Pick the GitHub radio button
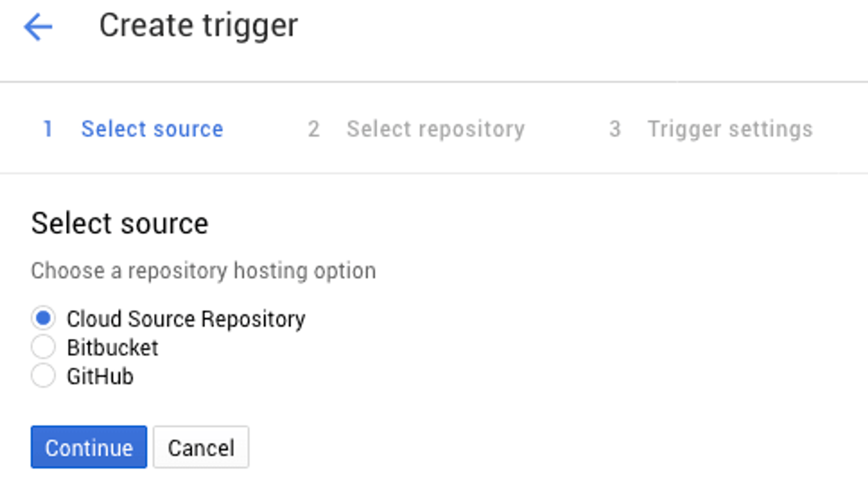The image size is (868, 488). click(x=43, y=376)
